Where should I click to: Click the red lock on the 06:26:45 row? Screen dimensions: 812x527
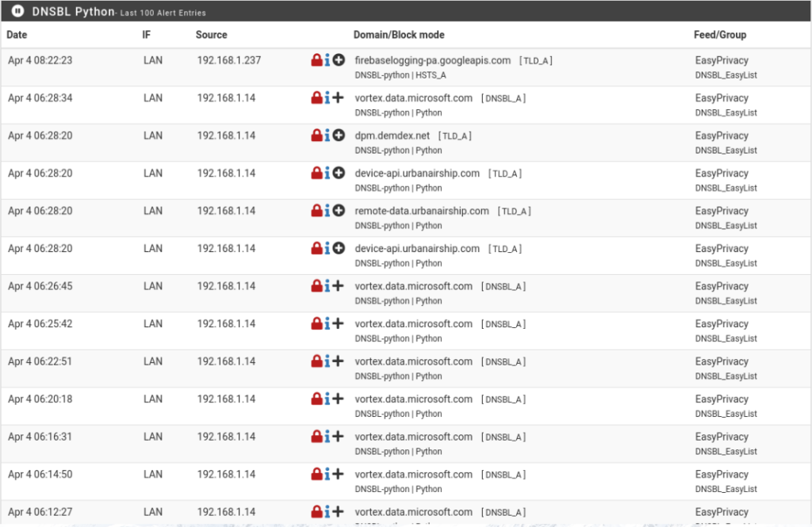317,286
